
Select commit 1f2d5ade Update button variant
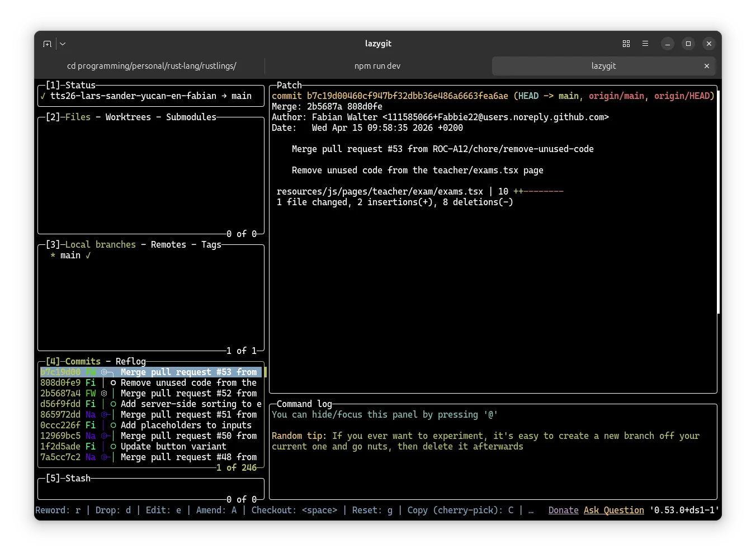(151, 447)
